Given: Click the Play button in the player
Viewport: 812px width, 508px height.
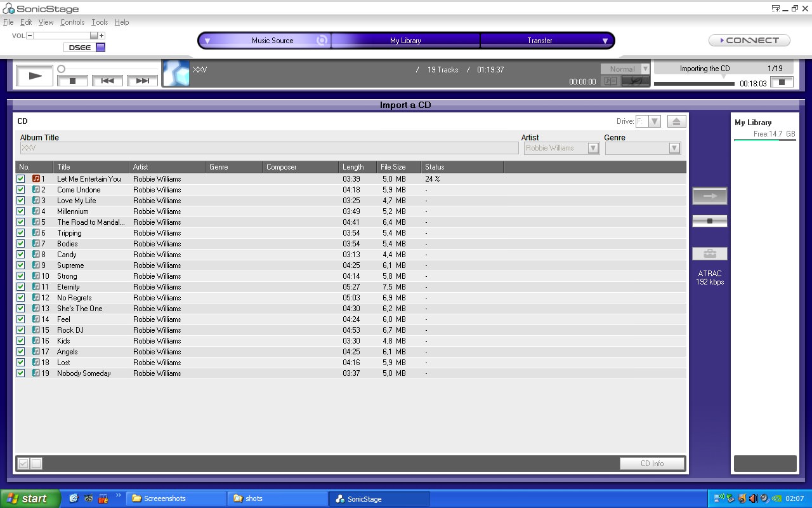Looking at the screenshot, I should coord(35,76).
